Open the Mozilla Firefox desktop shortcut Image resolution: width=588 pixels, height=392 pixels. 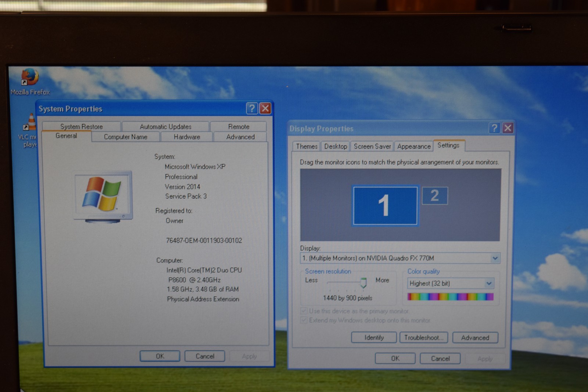pos(30,82)
